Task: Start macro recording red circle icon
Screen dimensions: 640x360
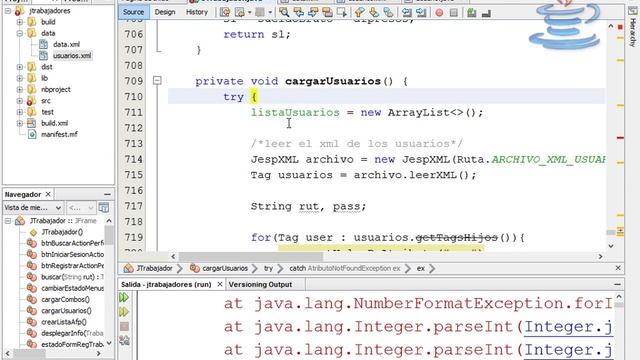Action: click(x=439, y=13)
